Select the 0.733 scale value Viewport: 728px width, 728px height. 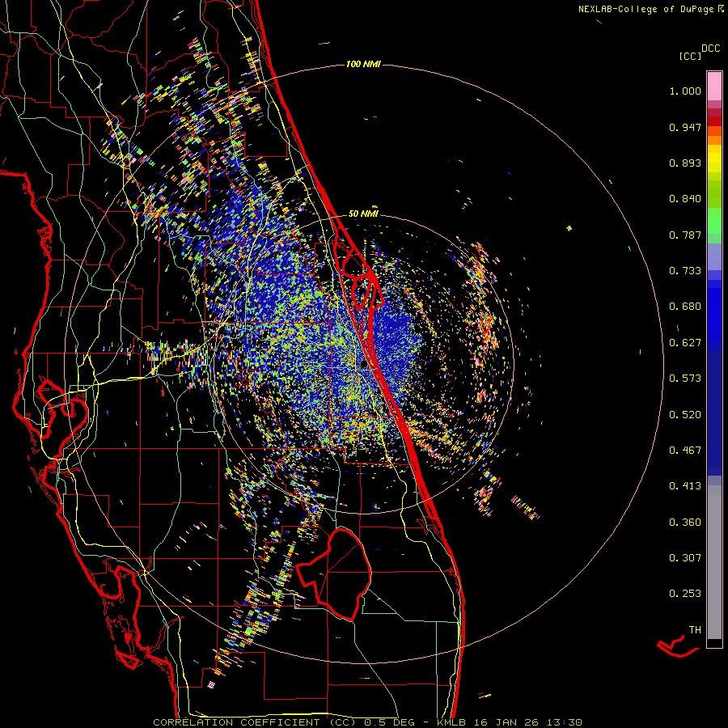pyautogui.click(x=685, y=271)
